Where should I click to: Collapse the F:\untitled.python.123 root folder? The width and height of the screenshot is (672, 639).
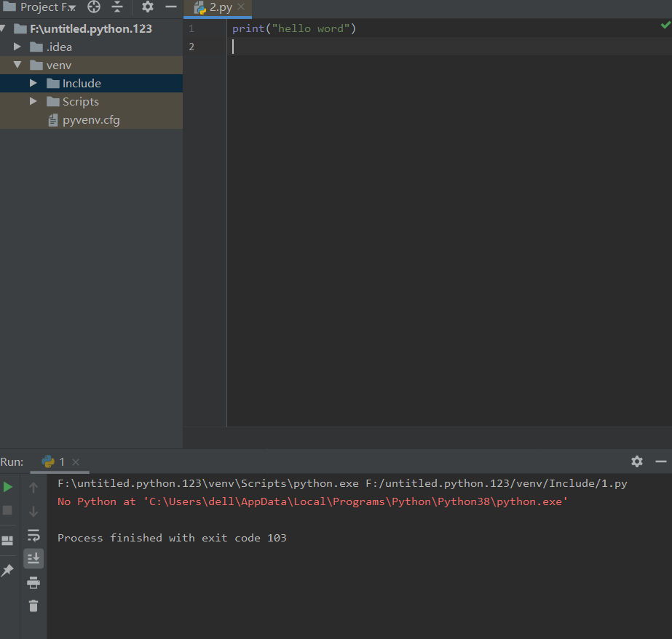click(x=4, y=28)
